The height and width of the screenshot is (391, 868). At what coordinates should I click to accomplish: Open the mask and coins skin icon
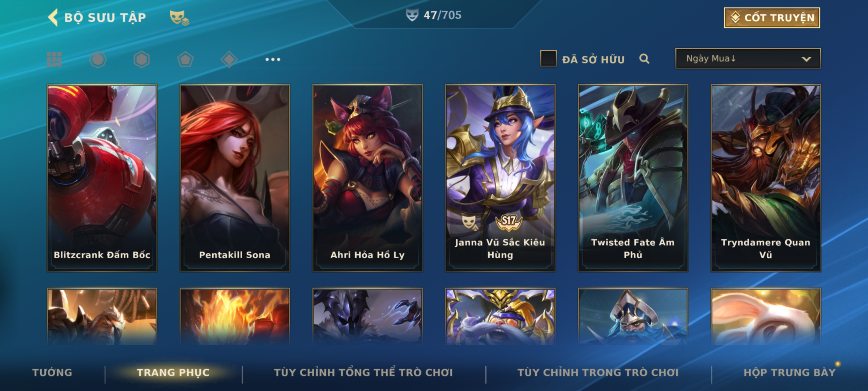[x=179, y=17]
